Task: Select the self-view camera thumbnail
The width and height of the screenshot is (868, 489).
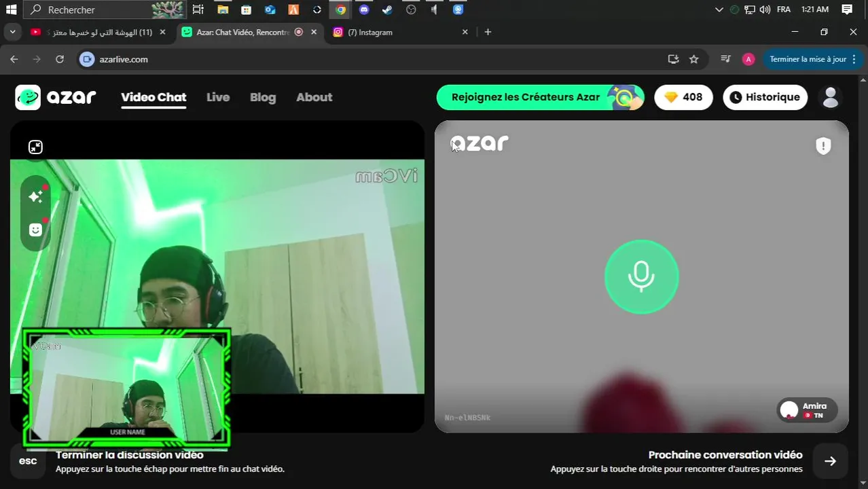Action: coord(127,388)
